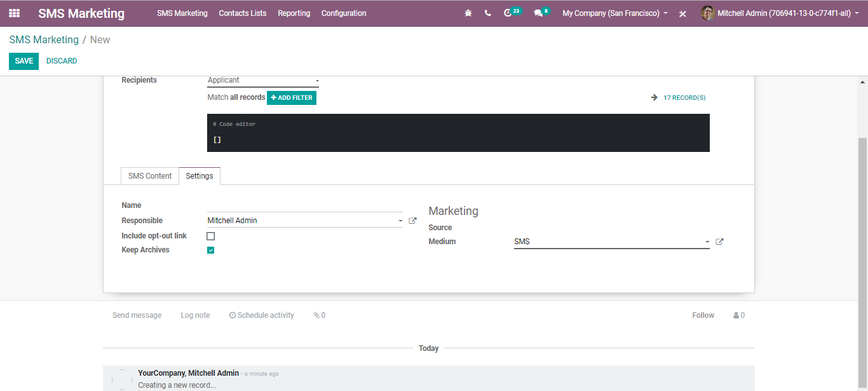Click Send message in chatter

coord(137,315)
